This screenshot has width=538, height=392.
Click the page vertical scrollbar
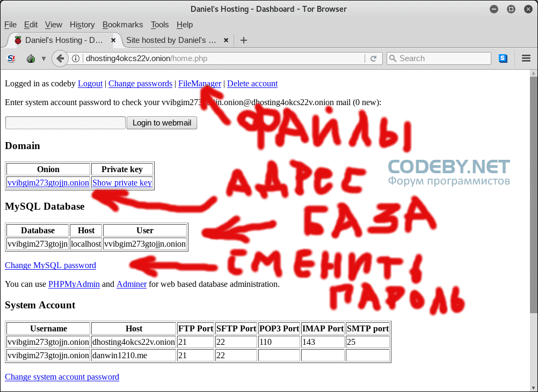[533, 195]
